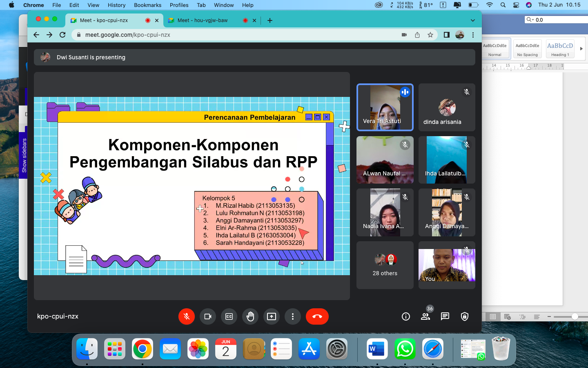This screenshot has width=588, height=368.
Task: Open the Bookmarks menu in menu bar
Action: (147, 5)
